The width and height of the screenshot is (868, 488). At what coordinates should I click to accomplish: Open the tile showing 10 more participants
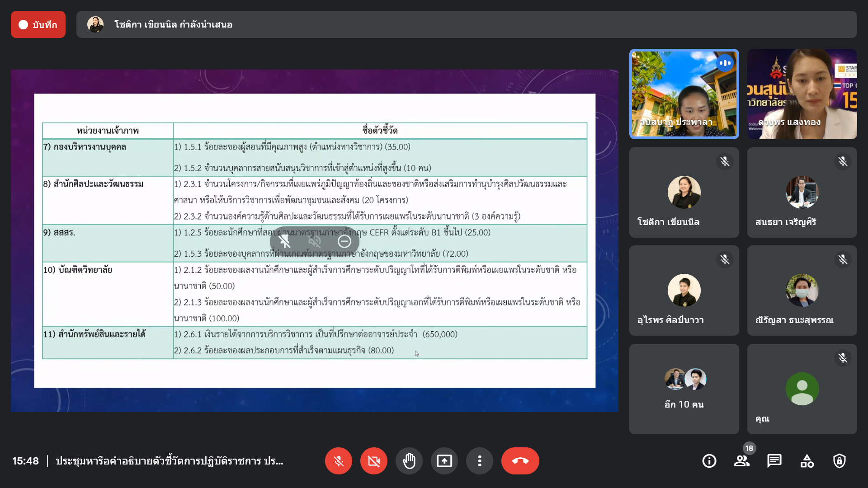(x=684, y=389)
